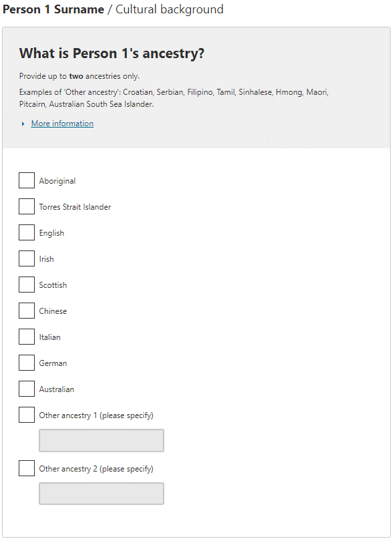Check the Aboriginal ancestry checkbox
The width and height of the screenshot is (392, 541).
click(x=26, y=180)
